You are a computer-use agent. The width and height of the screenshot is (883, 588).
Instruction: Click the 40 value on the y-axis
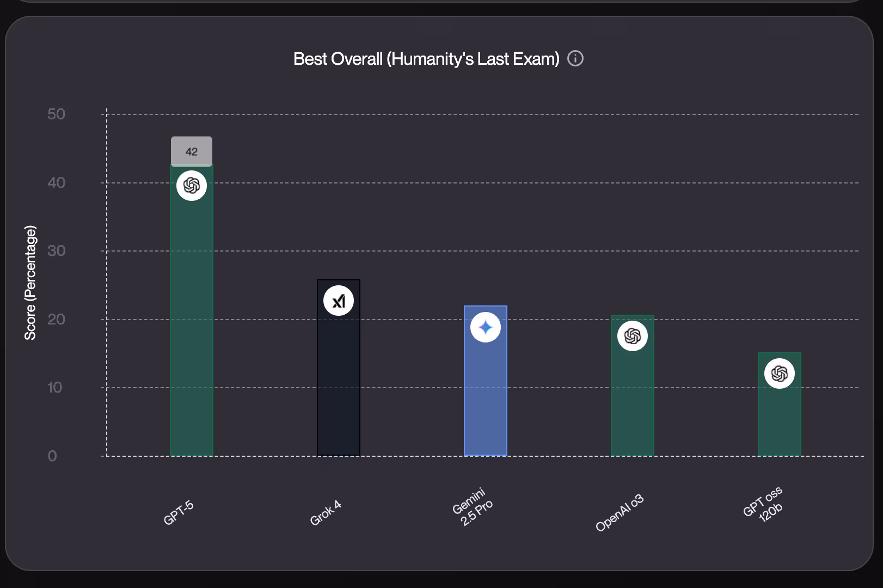point(56,182)
